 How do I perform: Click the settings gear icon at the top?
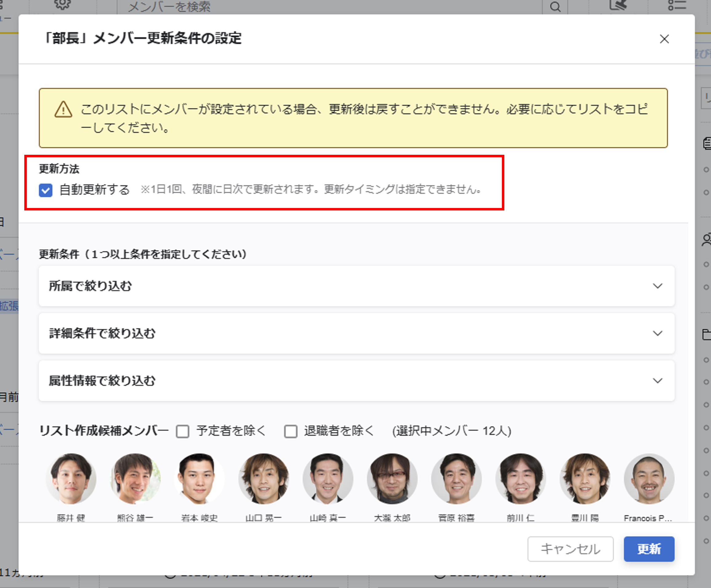click(x=63, y=4)
